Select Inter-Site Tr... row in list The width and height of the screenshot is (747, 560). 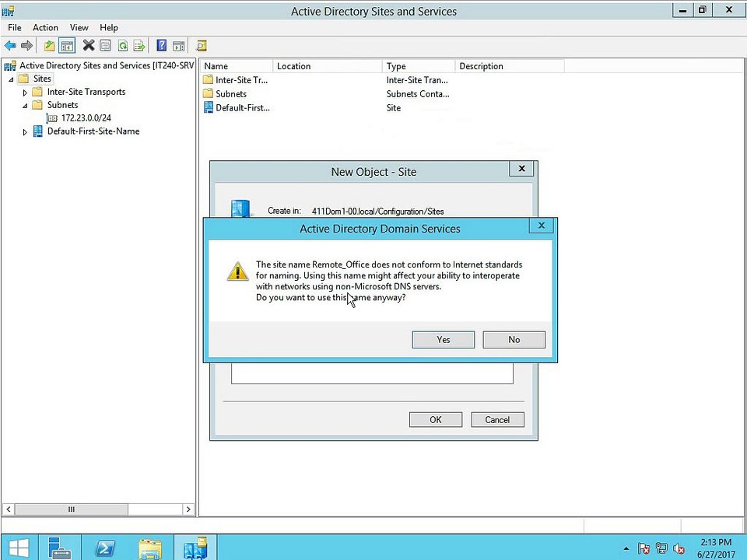[241, 80]
